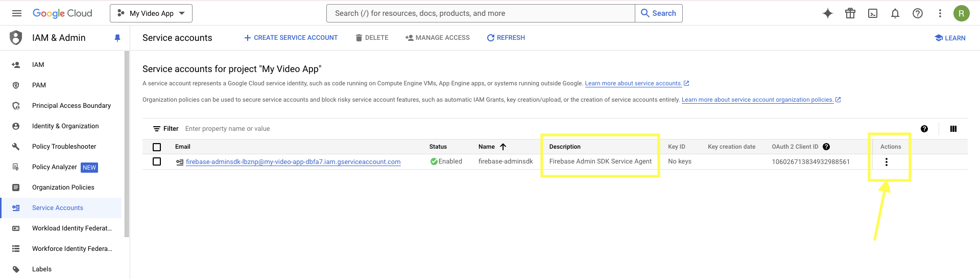Screen dimensions: 980x279
Task: Click MANAGE ACCESS
Action: point(437,38)
